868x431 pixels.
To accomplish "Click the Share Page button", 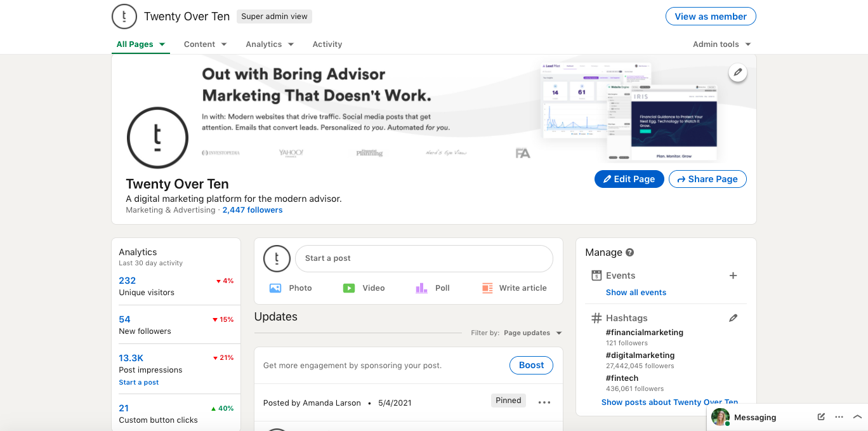I will click(x=707, y=179).
